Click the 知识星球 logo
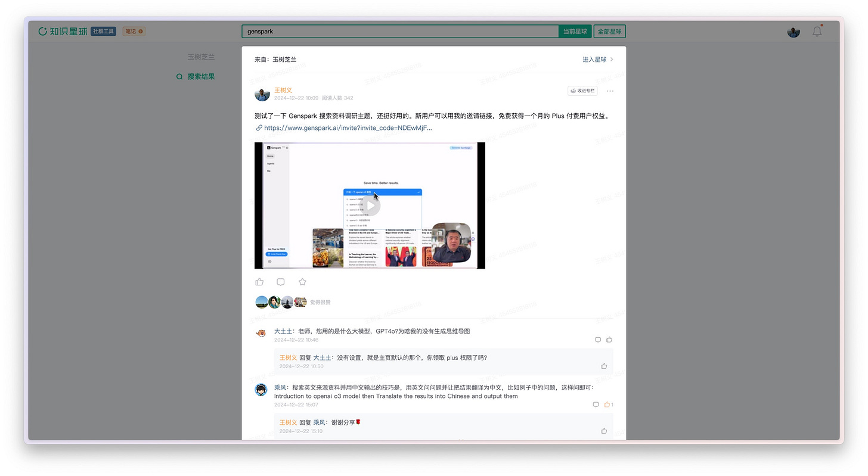 point(63,31)
